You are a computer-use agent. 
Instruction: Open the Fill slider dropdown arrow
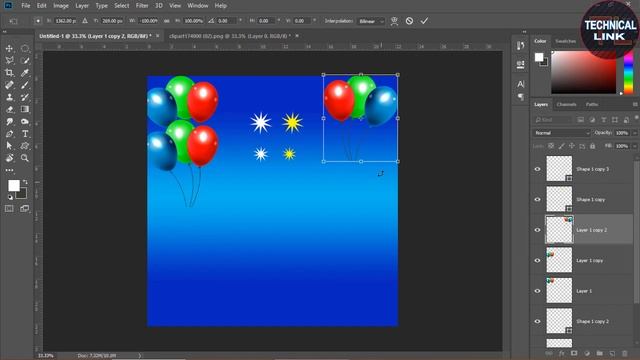(635, 146)
